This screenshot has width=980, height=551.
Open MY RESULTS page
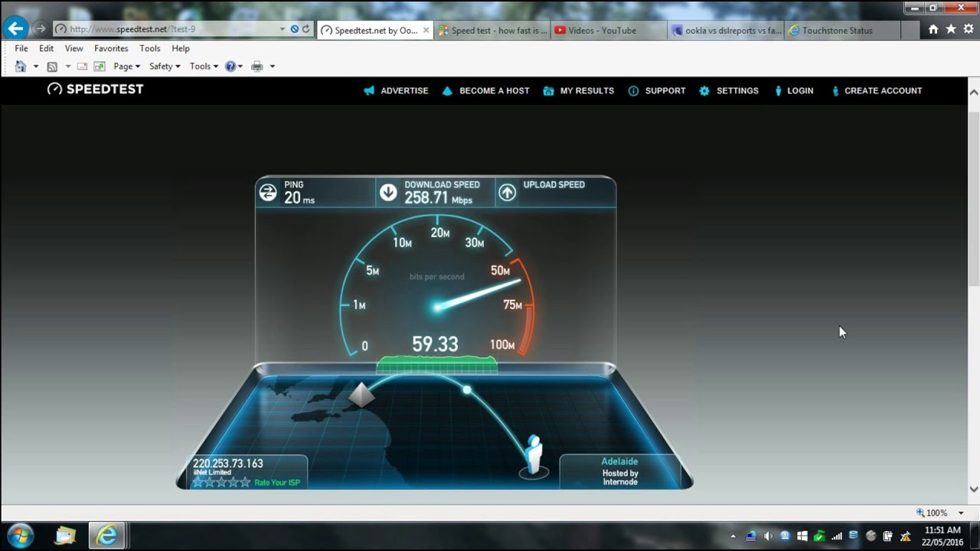pyautogui.click(x=579, y=90)
